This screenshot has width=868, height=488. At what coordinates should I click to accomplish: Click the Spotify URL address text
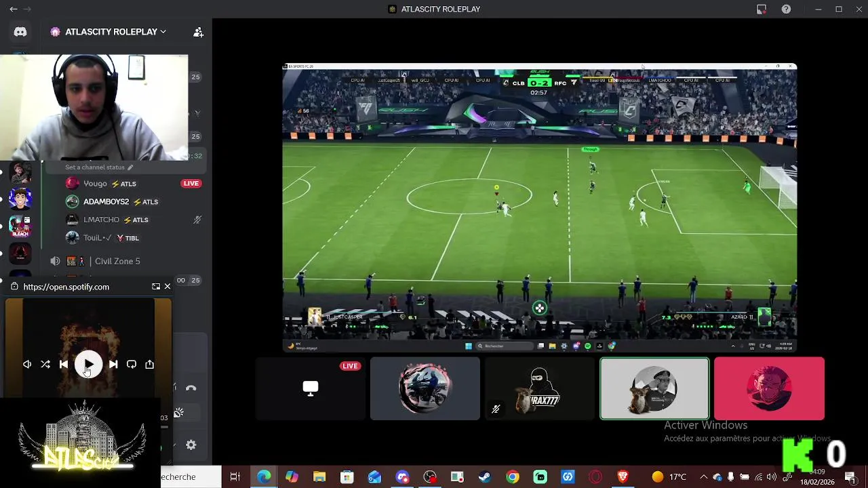(66, 287)
